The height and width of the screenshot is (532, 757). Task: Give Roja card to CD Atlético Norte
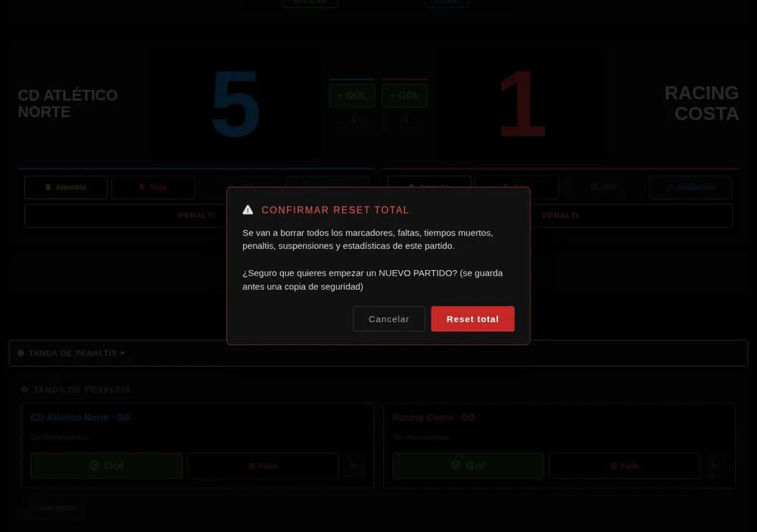click(153, 187)
